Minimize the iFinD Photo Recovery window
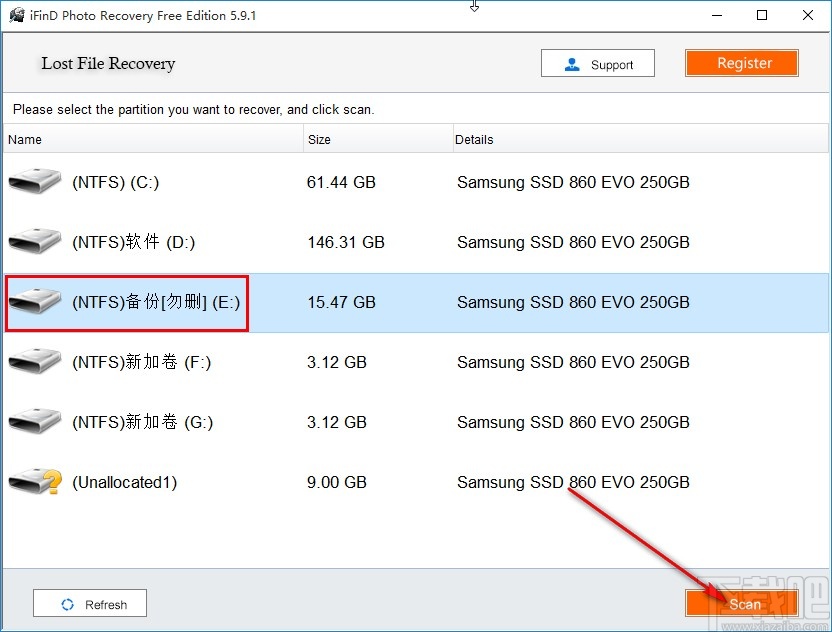The height and width of the screenshot is (632, 832). tap(717, 15)
